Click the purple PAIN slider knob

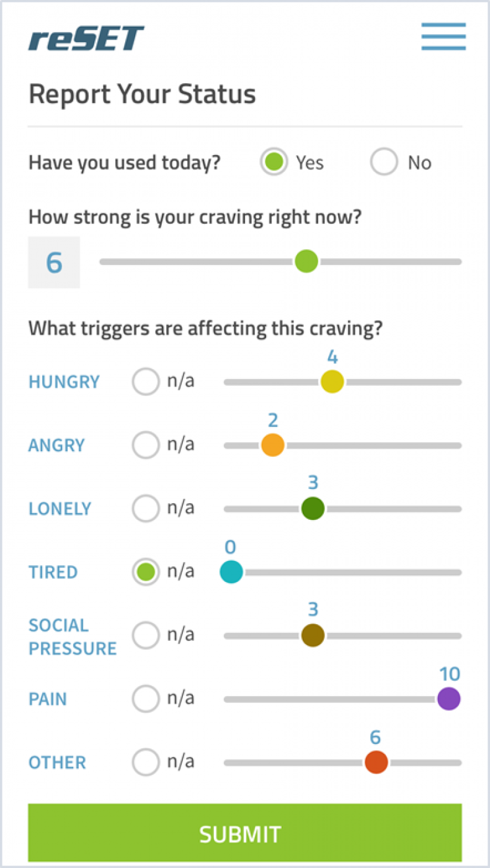tap(448, 699)
